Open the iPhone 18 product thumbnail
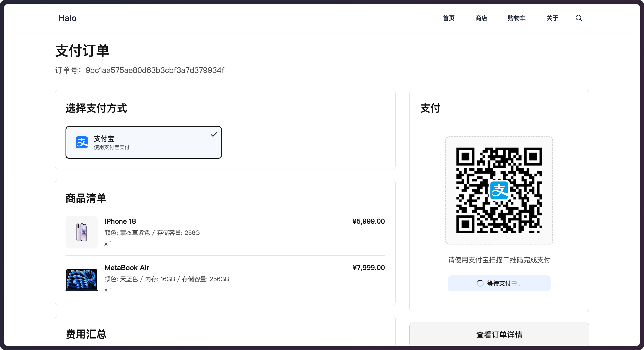Screen dimensions: 644x350 click(x=82, y=232)
